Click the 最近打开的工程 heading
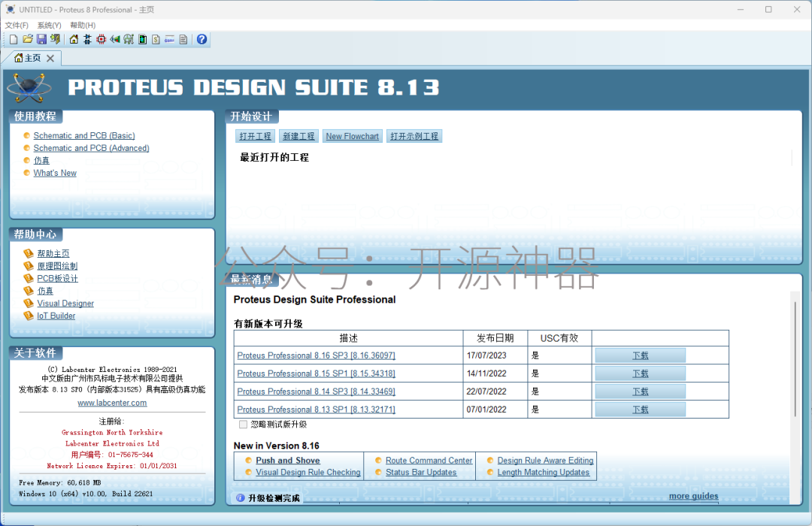Viewport: 812px width, 526px height. coord(274,157)
